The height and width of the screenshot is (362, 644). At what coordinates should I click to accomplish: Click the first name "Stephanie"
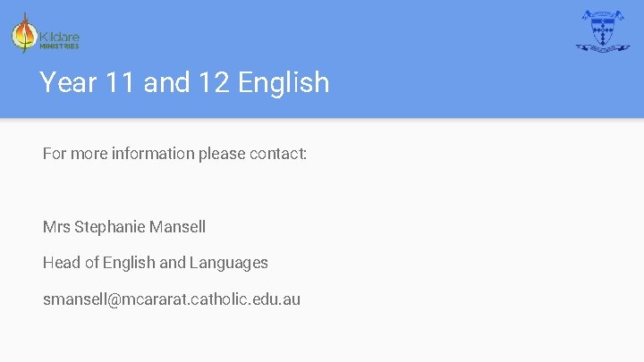(x=111, y=227)
